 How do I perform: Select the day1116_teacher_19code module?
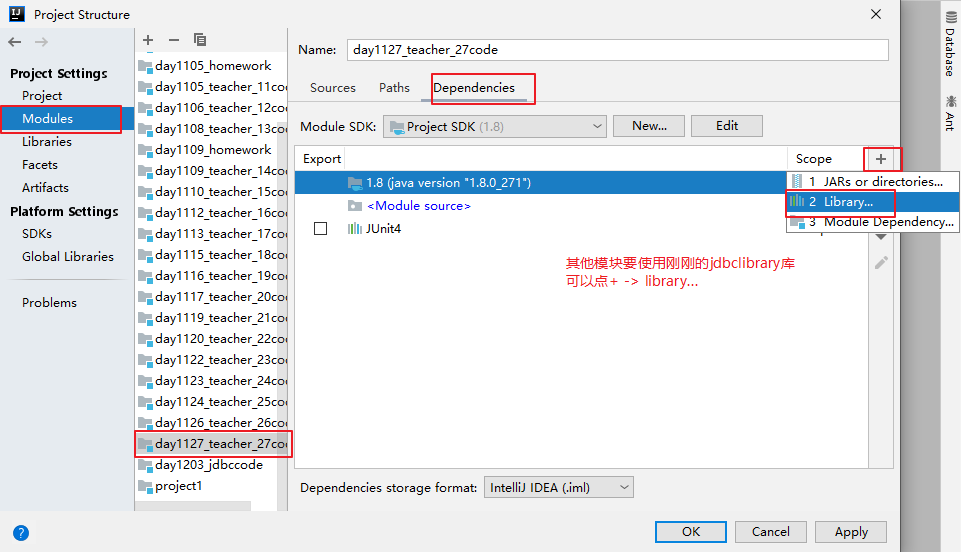(x=211, y=276)
